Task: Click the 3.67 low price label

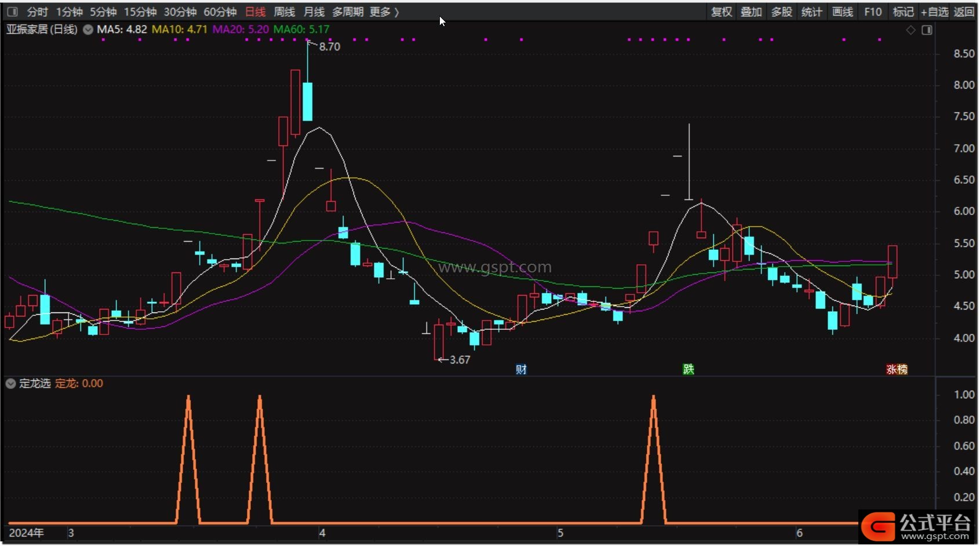Action: tap(460, 360)
